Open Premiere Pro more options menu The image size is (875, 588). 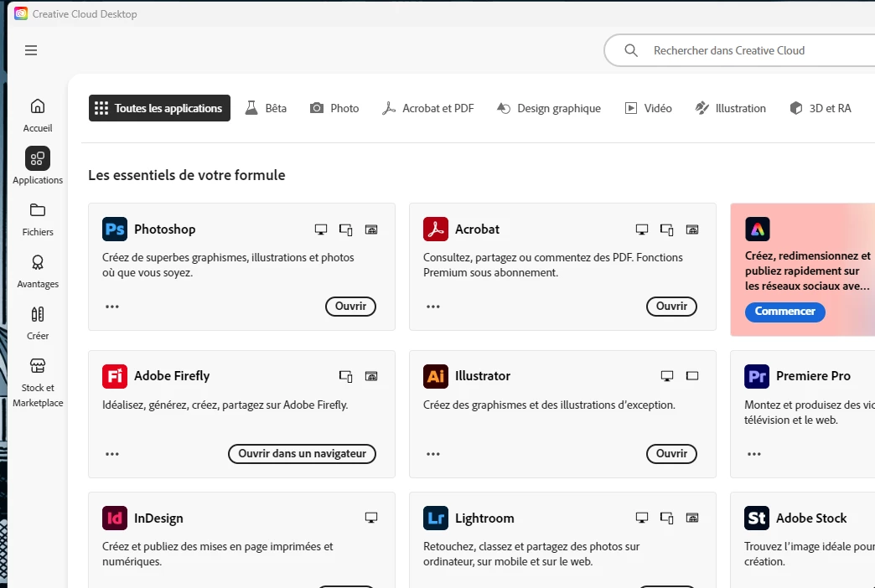click(754, 453)
